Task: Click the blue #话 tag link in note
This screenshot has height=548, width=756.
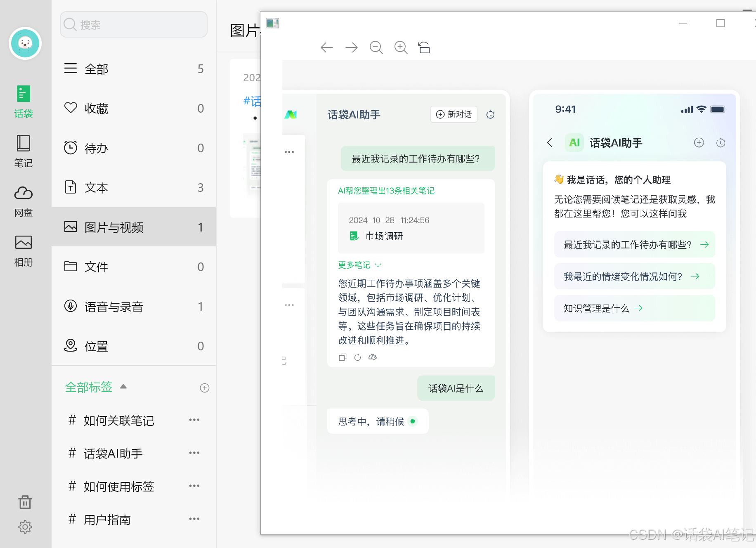Action: (x=252, y=101)
